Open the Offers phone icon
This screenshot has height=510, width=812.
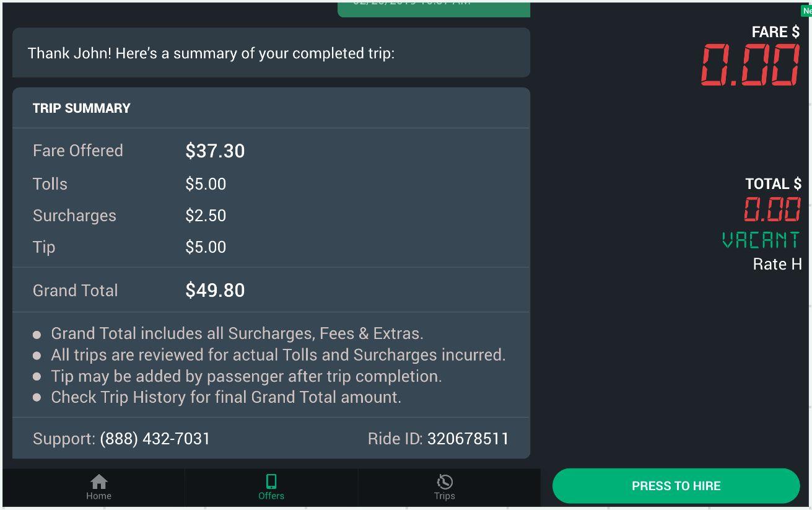pos(271,482)
